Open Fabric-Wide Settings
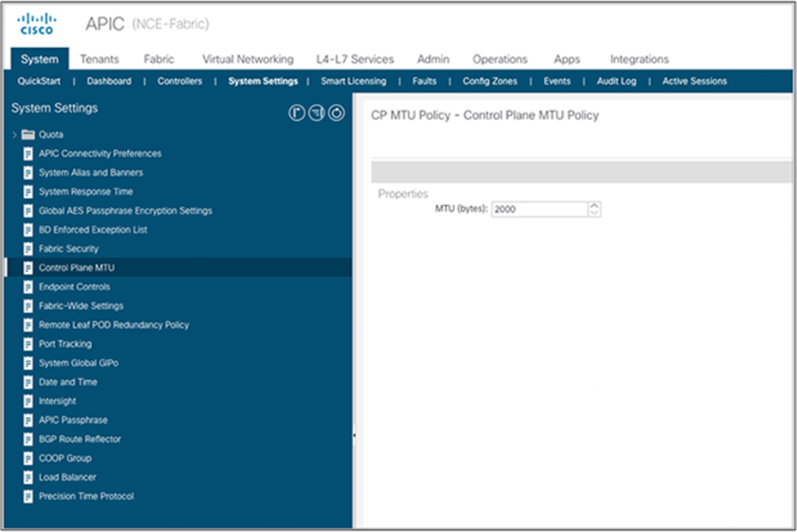 [x=81, y=306]
